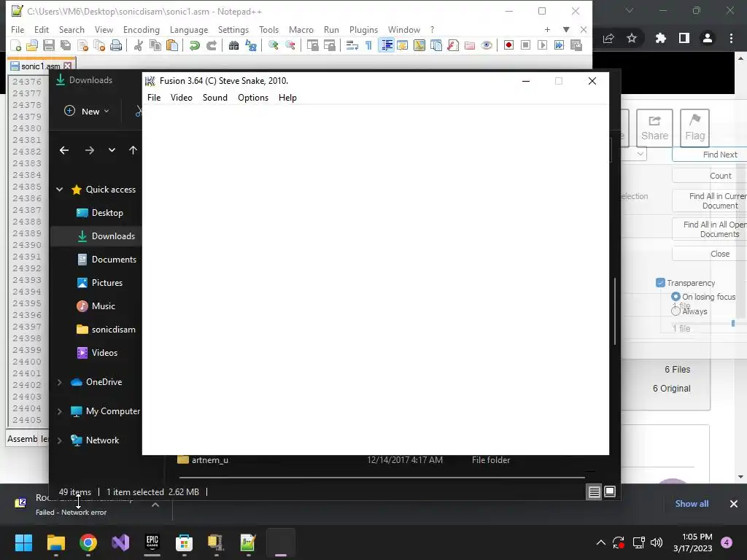
Task: Select the Always radio button
Action: [x=676, y=311]
